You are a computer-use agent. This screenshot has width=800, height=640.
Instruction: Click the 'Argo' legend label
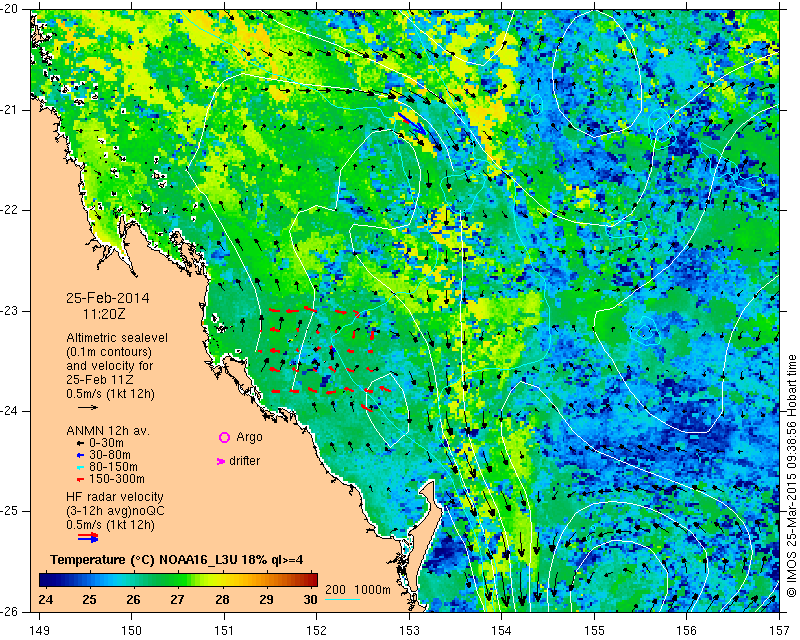pos(249,437)
